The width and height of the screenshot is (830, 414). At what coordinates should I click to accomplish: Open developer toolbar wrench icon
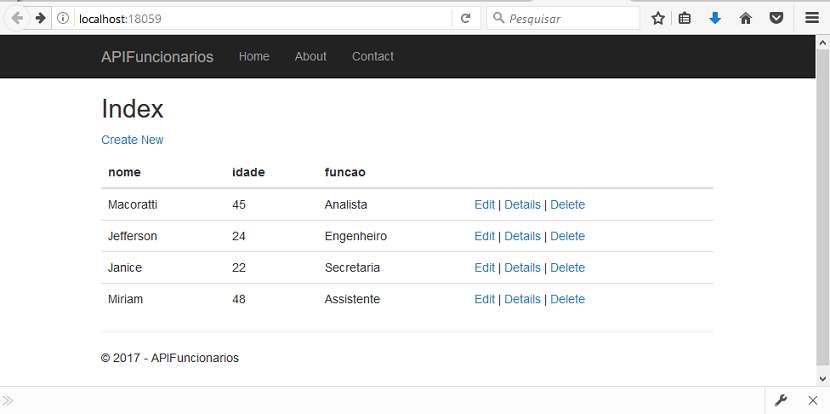(781, 400)
